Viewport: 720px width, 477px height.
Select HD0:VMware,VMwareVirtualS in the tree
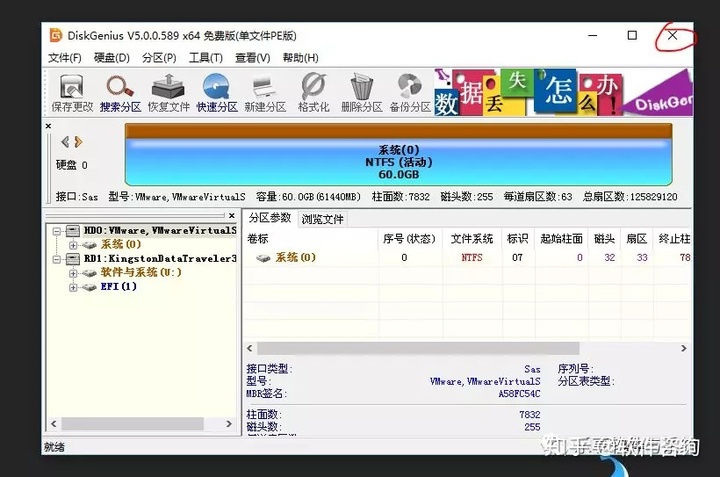pyautogui.click(x=160, y=230)
